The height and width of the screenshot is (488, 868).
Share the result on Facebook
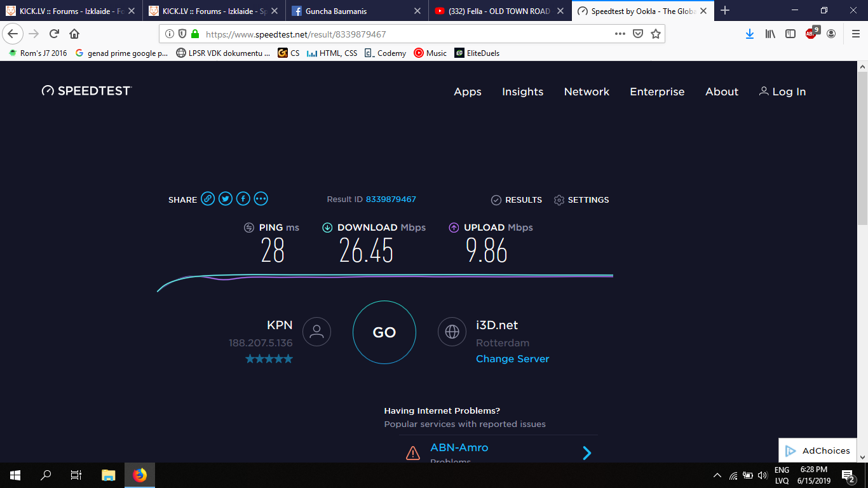pos(243,199)
